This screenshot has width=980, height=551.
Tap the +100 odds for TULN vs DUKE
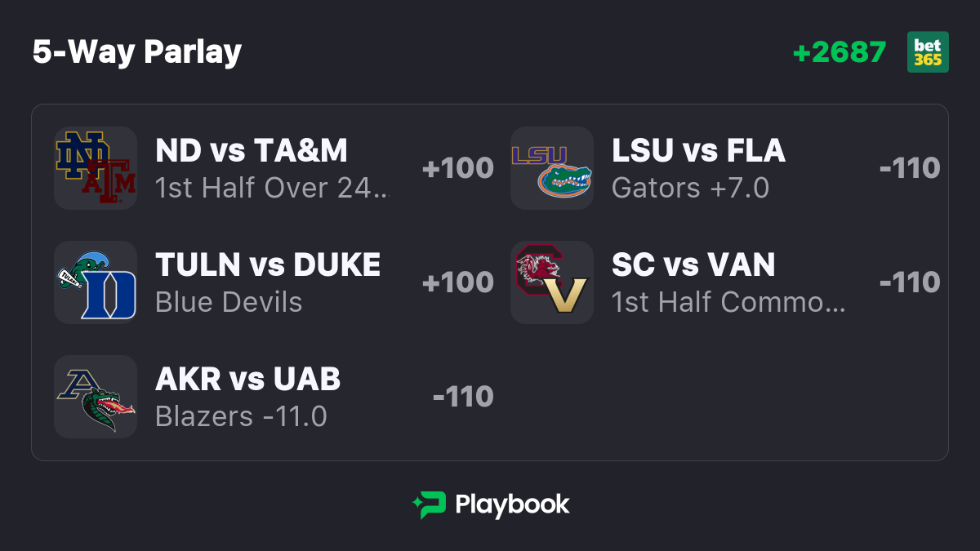tap(458, 282)
